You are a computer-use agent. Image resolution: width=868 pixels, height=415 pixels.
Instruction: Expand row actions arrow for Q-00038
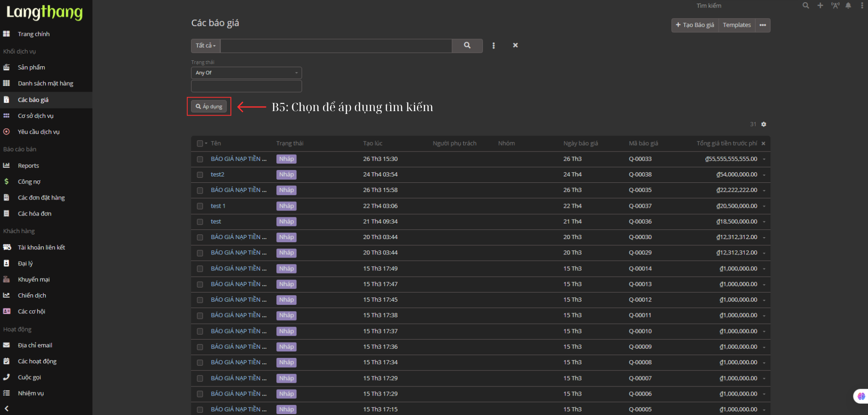(764, 175)
